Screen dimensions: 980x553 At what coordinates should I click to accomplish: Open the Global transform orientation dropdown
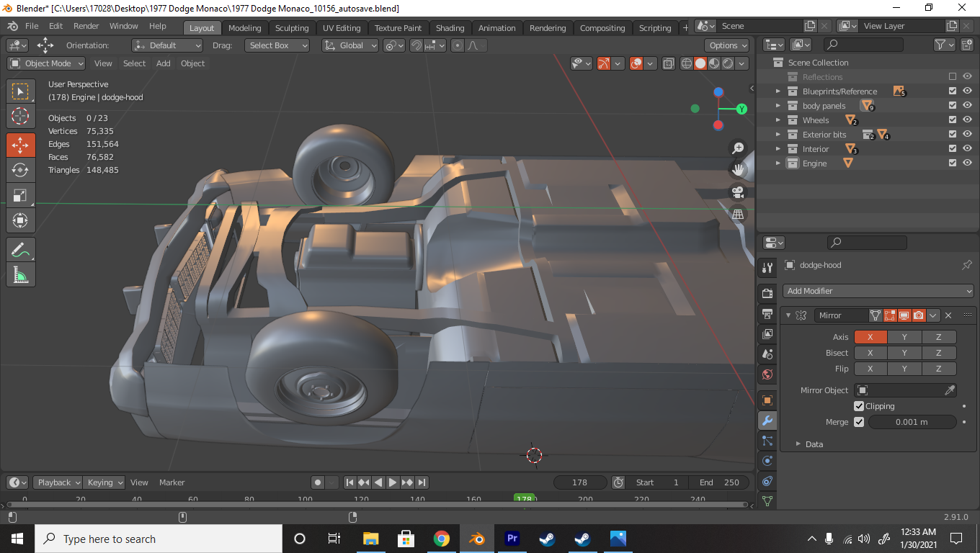(350, 45)
